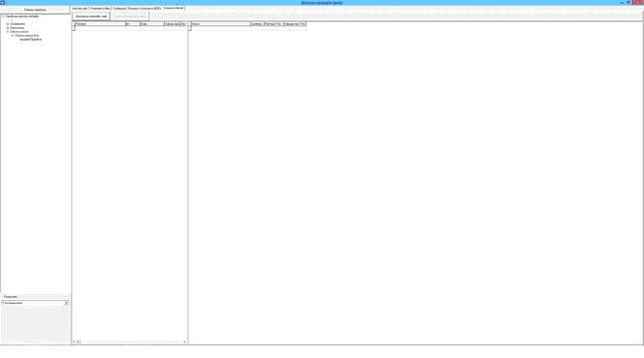Open the combo box at bottom of left panel
644x358 pixels.
click(35, 303)
